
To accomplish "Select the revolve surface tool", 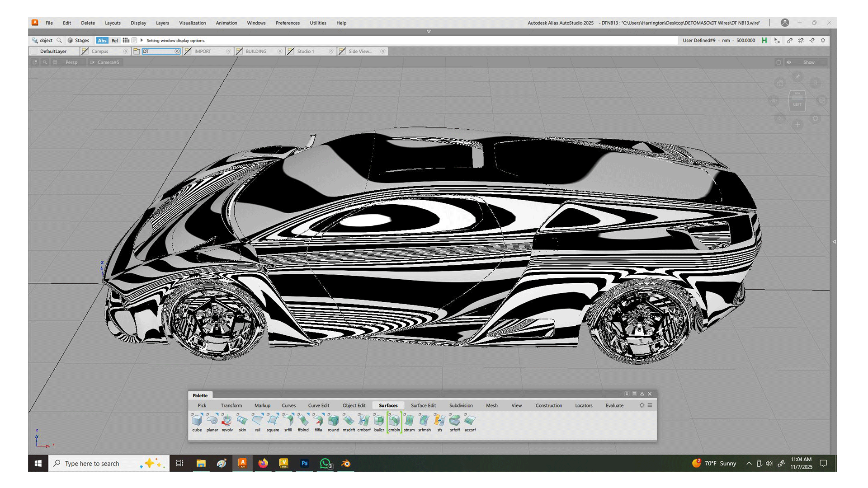I will point(227,421).
